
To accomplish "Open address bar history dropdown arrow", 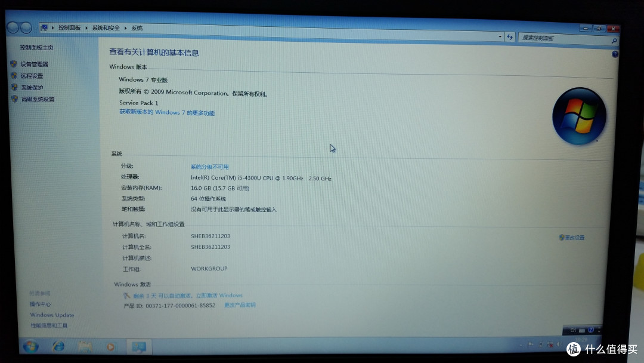I will coord(500,36).
